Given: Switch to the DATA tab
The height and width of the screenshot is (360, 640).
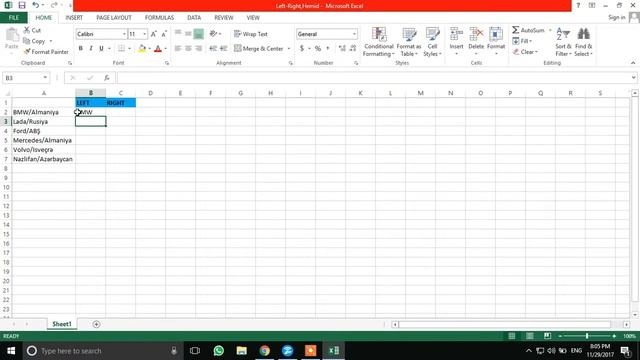Looking at the screenshot, I should tap(194, 18).
